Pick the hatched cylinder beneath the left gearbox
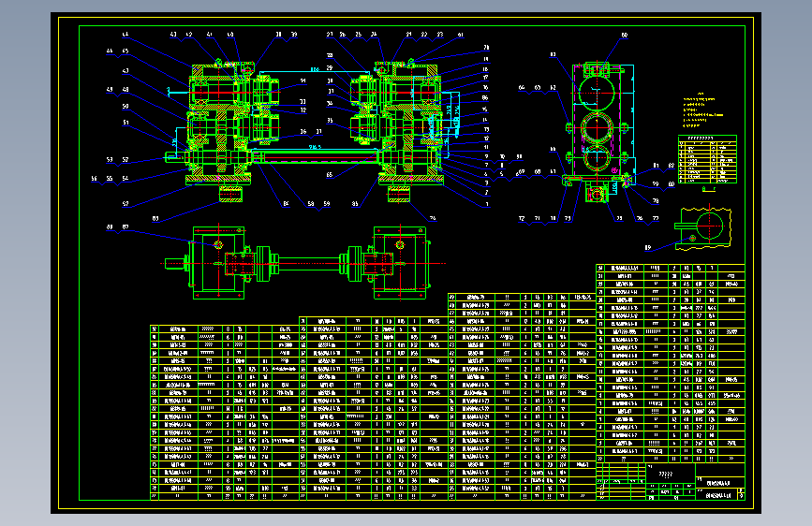 (231, 194)
